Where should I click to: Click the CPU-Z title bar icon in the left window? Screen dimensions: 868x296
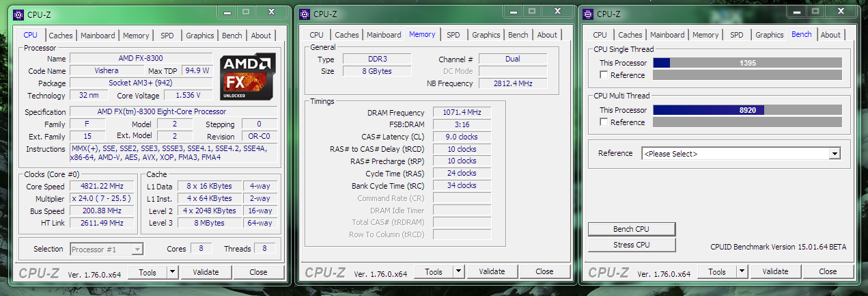click(19, 14)
